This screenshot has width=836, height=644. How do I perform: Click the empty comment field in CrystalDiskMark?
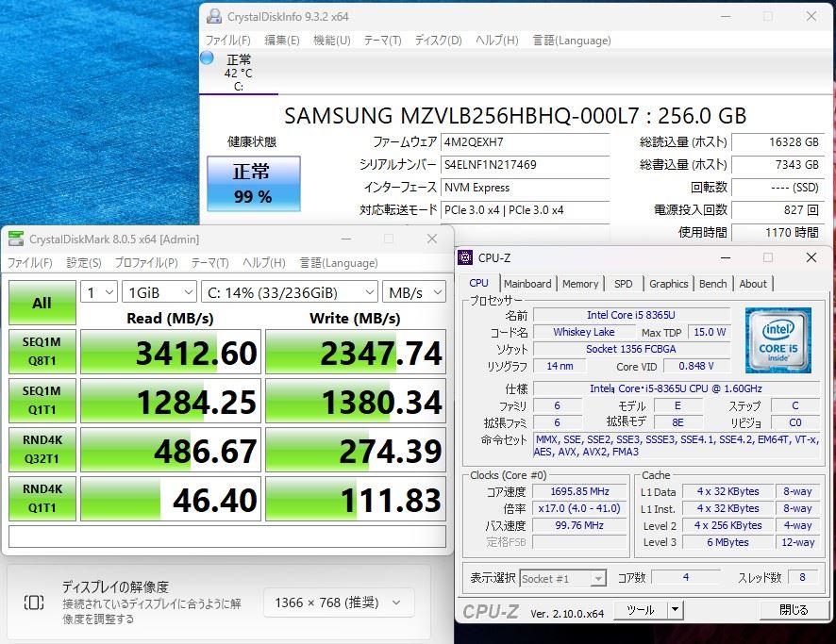[227, 537]
